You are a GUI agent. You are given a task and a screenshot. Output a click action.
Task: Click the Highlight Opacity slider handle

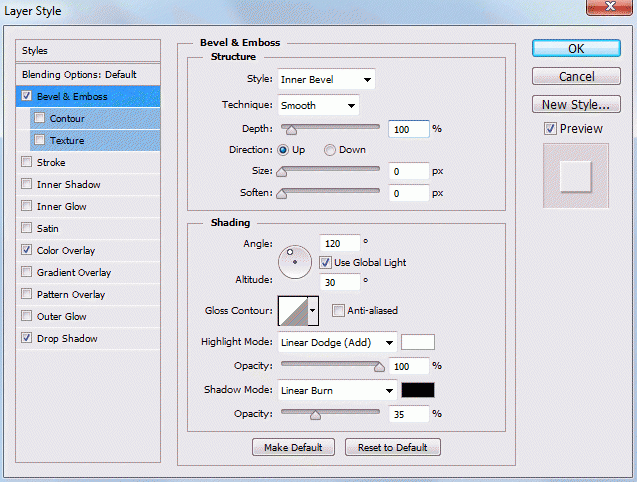[379, 367]
